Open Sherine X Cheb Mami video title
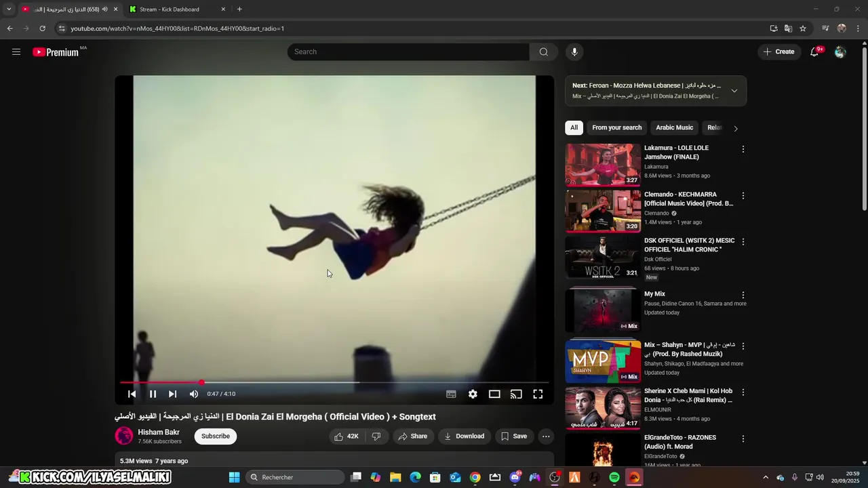Image resolution: width=868 pixels, height=488 pixels. 688,395
